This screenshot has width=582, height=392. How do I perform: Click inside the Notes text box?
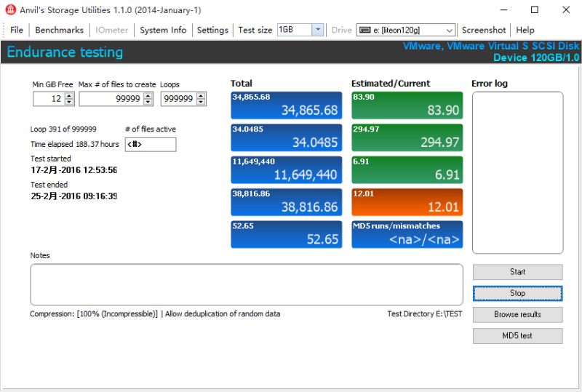247,284
